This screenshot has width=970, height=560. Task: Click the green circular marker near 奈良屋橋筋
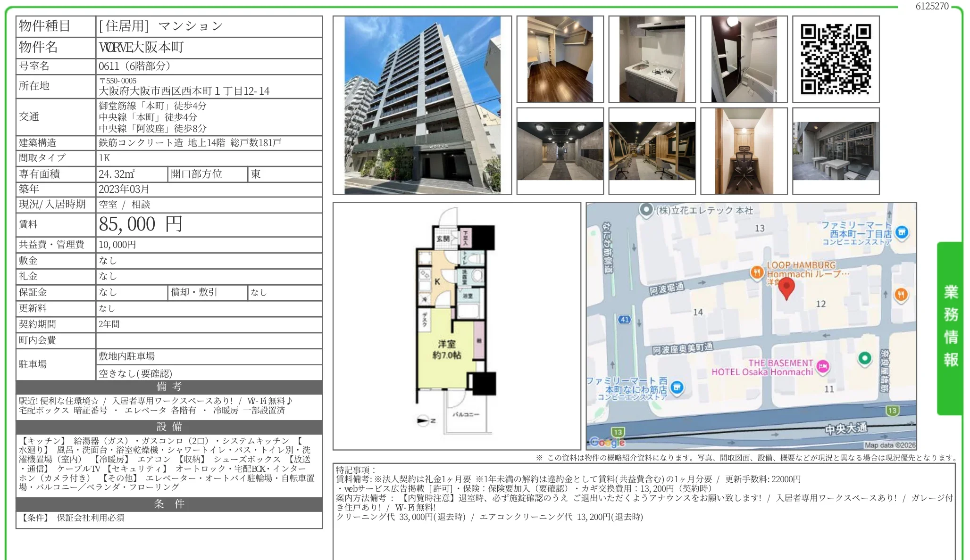click(865, 358)
